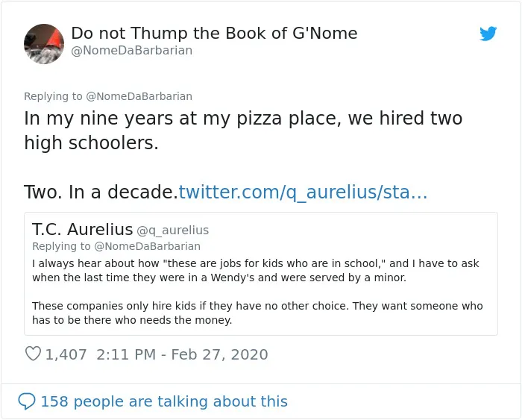Visit the @NomeDaBarbarian handle under the display name
This screenshot has height=420, width=522.
point(132,50)
